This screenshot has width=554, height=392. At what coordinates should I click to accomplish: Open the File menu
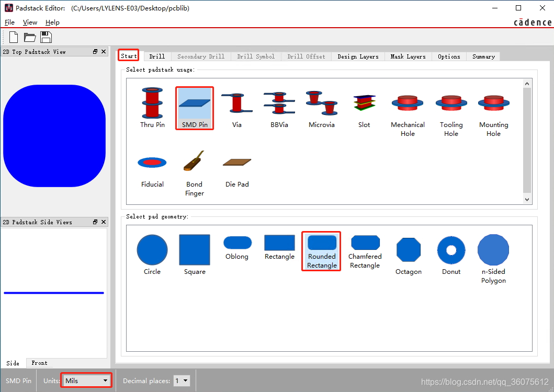[9, 22]
